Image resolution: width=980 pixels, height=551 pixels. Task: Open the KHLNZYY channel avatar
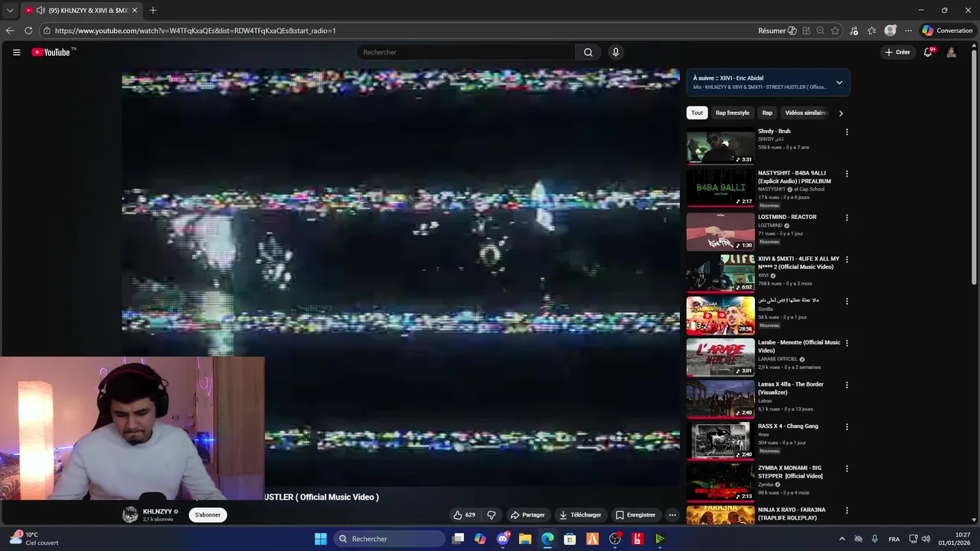click(130, 514)
